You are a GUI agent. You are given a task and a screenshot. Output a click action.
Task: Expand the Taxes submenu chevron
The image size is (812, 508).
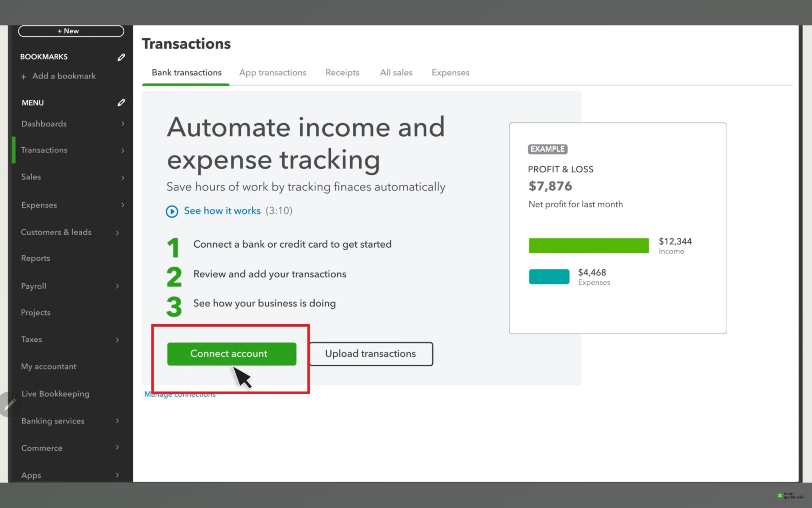(118, 340)
